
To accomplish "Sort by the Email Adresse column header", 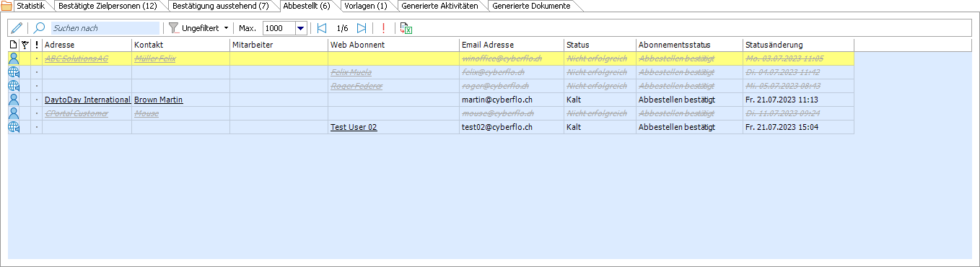I will tap(511, 45).
